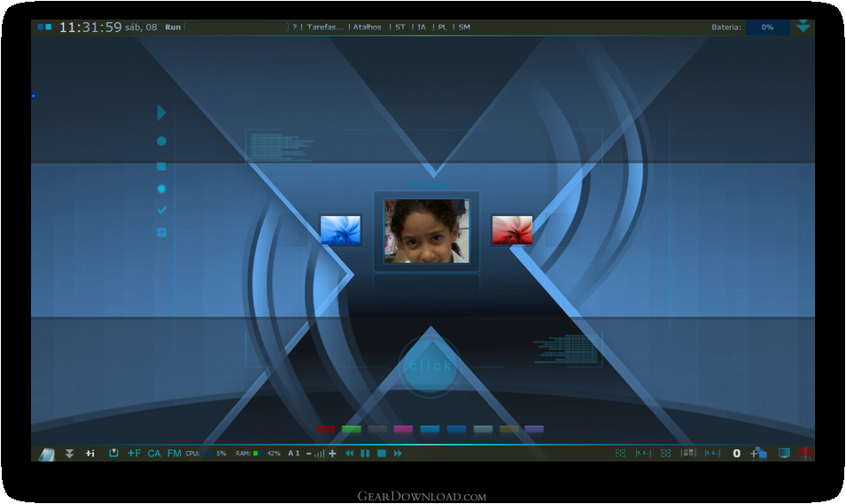Select the teal color swatch
This screenshot has height=504, width=846.
pos(483,430)
